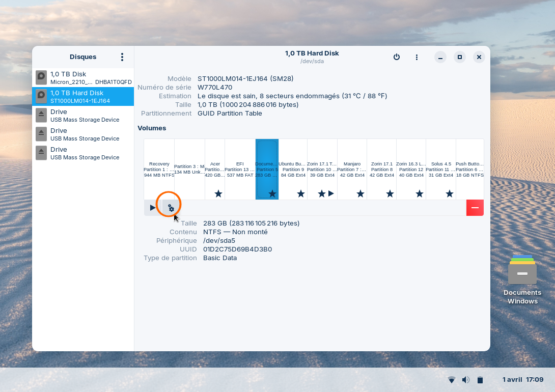
Task: Select the EFI partition 537 MB FAT
Action: [x=240, y=169]
